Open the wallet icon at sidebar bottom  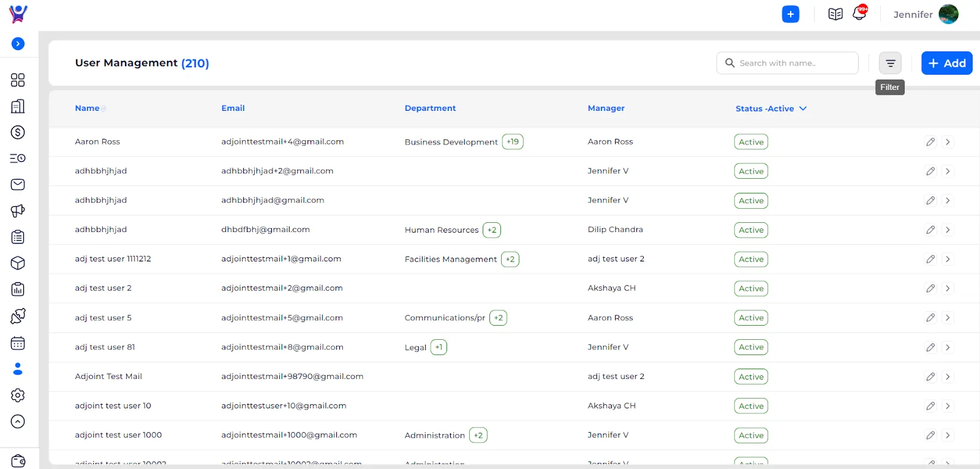coord(18,460)
